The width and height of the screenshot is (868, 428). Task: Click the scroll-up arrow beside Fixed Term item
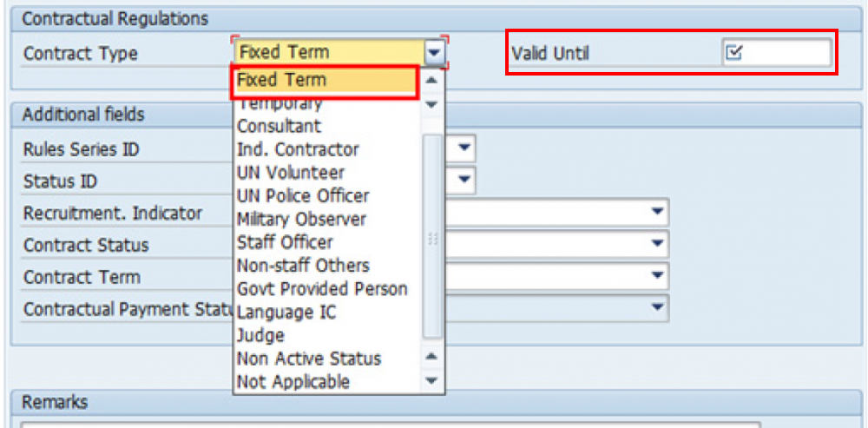click(x=431, y=81)
